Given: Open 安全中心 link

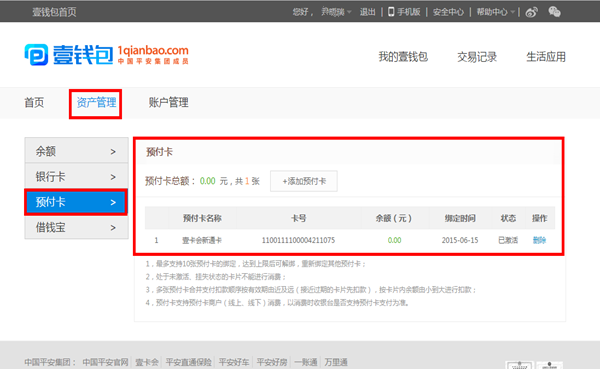Looking at the screenshot, I should 448,12.
